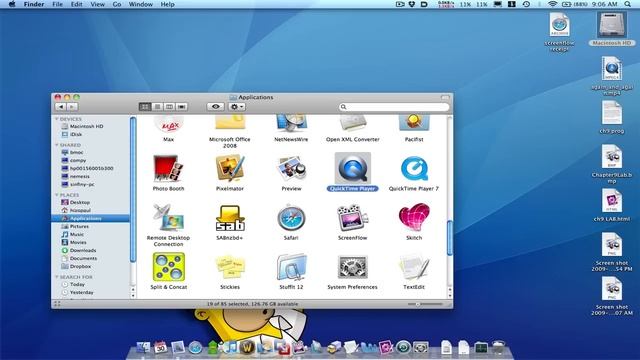Screen dimensions: 640x360
Task: Click the sidebar scrollbar thumb
Action: click(x=133, y=190)
